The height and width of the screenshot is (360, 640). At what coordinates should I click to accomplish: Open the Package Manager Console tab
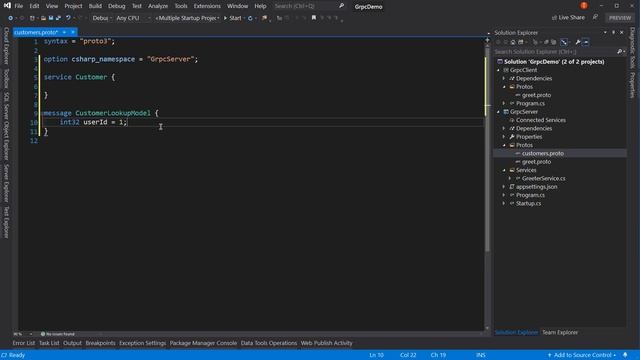[x=203, y=343]
